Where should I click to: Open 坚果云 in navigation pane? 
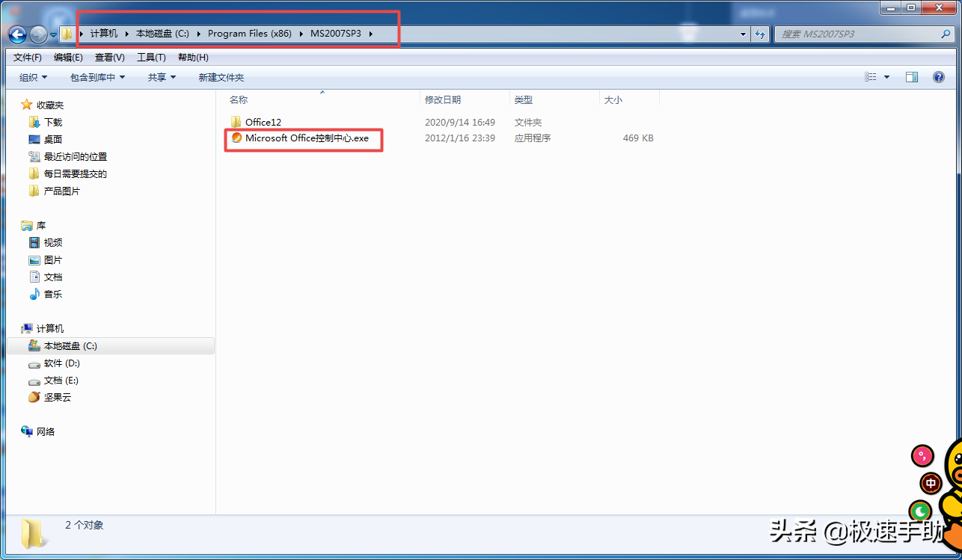[58, 397]
